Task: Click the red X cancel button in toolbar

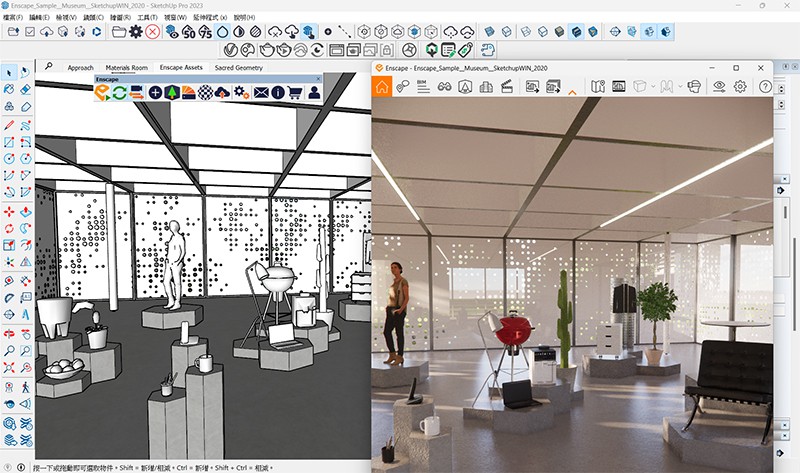Action: coord(153,32)
